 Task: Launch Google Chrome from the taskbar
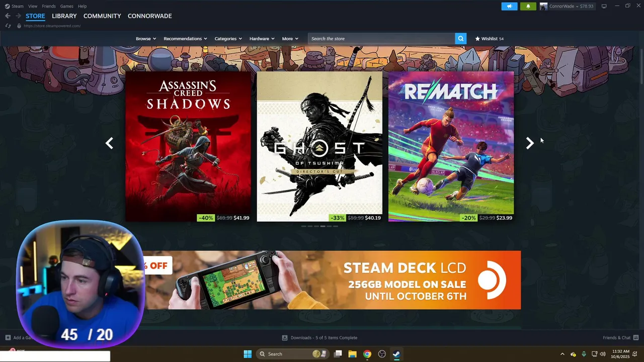367,354
